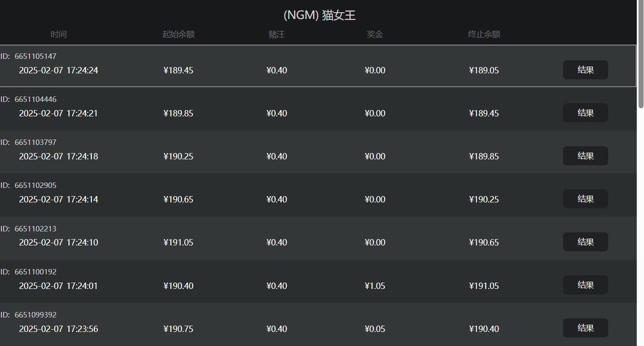Open 结果 for ID 6651102213

(x=585, y=242)
